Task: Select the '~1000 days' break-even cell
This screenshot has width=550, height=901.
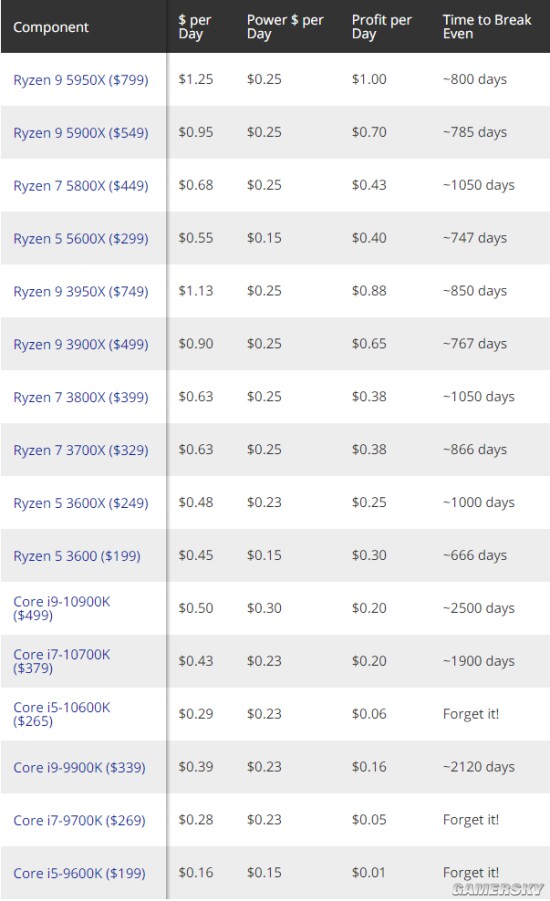Action: point(479,502)
